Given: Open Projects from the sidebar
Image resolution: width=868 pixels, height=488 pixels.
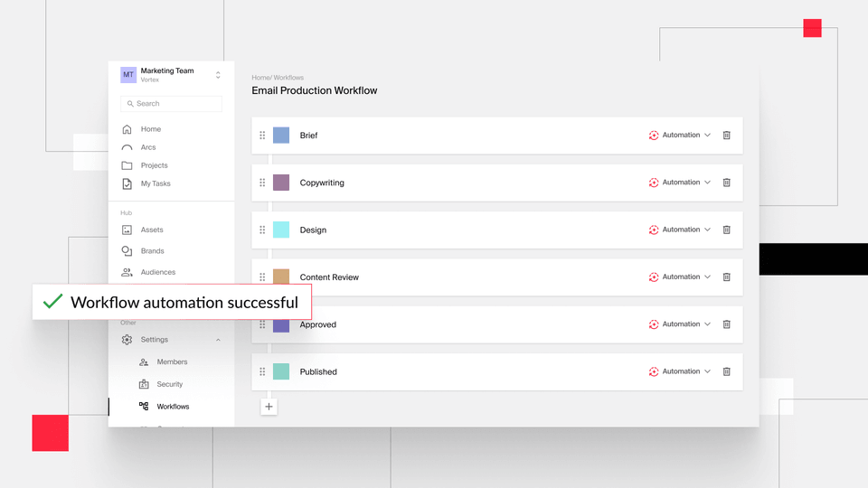Looking at the screenshot, I should click(154, 165).
